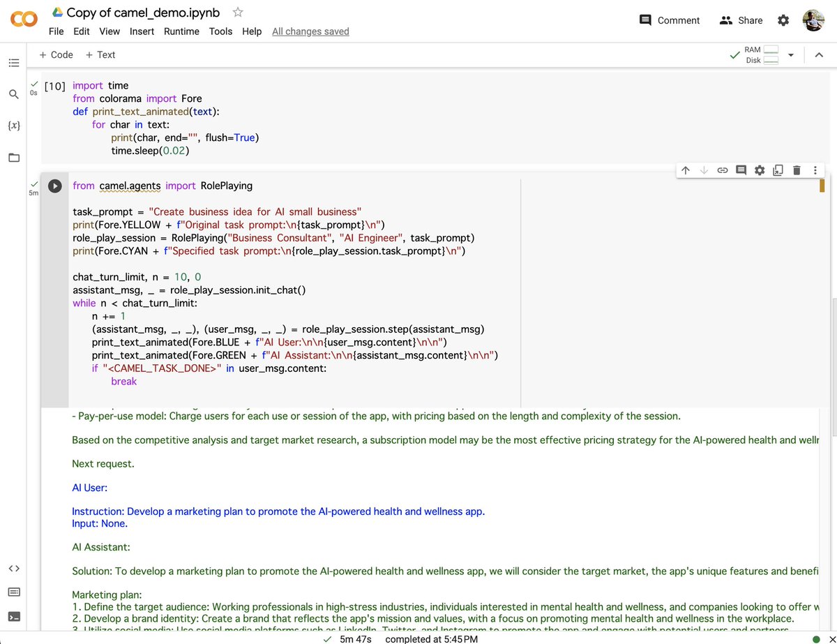The width and height of the screenshot is (837, 644).
Task: Click the 'Instruction: Develop a marketing plan' line
Action: 278,511
